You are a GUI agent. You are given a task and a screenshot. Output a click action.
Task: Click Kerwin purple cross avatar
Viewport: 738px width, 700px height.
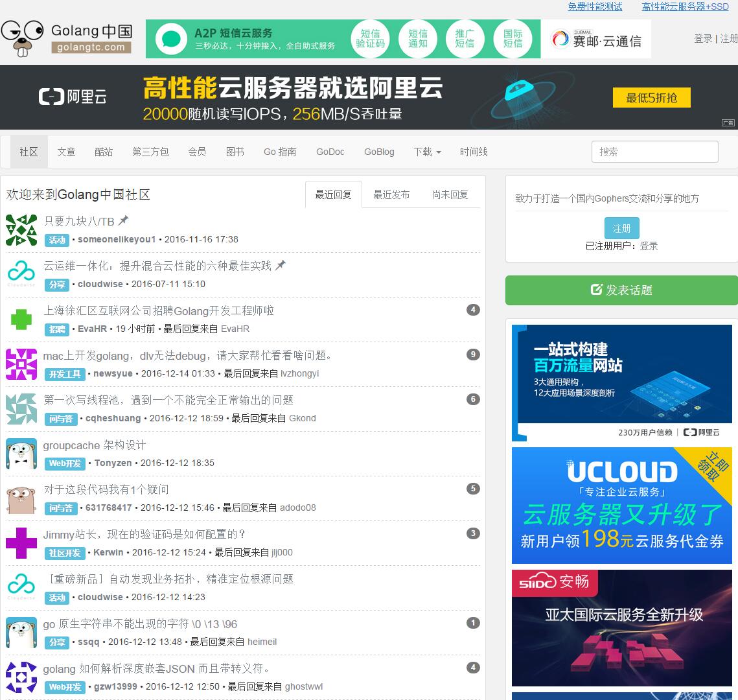(x=21, y=543)
